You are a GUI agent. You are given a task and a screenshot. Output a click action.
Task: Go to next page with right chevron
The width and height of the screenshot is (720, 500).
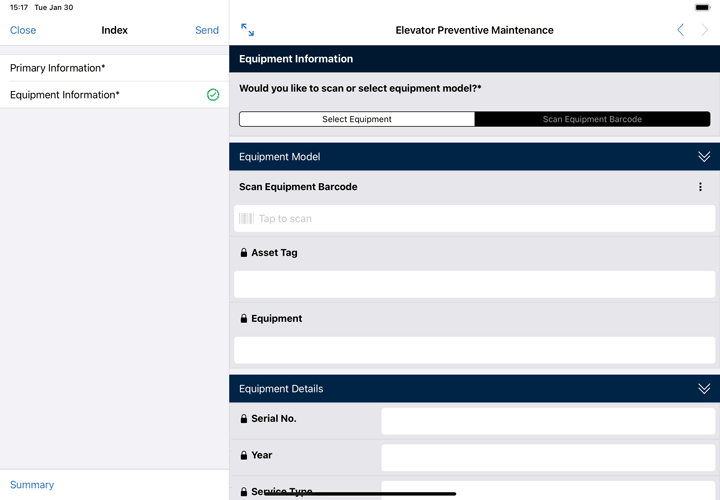(x=704, y=30)
